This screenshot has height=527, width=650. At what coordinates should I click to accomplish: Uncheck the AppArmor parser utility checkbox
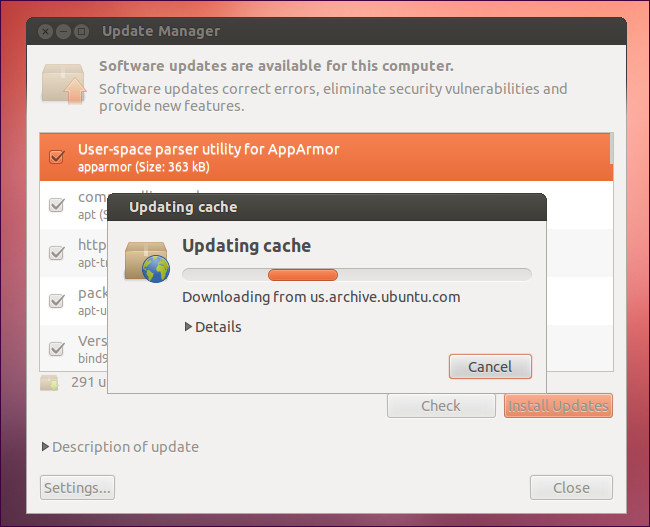click(x=57, y=157)
